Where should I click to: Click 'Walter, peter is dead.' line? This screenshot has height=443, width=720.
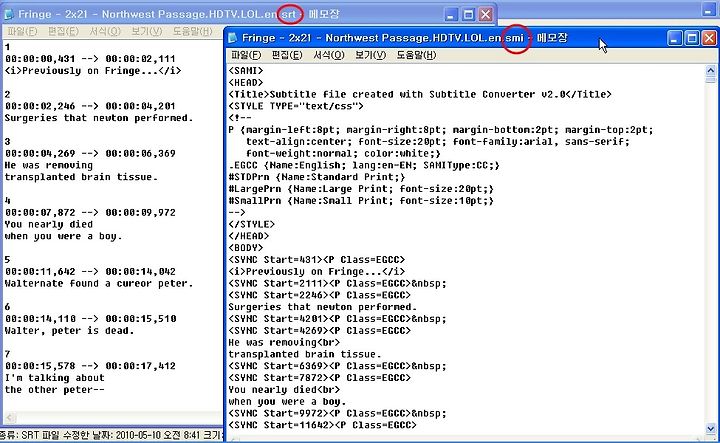pyautogui.click(x=69, y=331)
